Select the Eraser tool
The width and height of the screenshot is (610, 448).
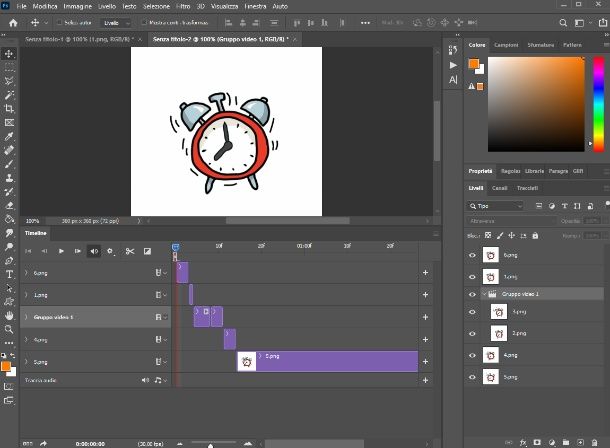click(x=9, y=205)
